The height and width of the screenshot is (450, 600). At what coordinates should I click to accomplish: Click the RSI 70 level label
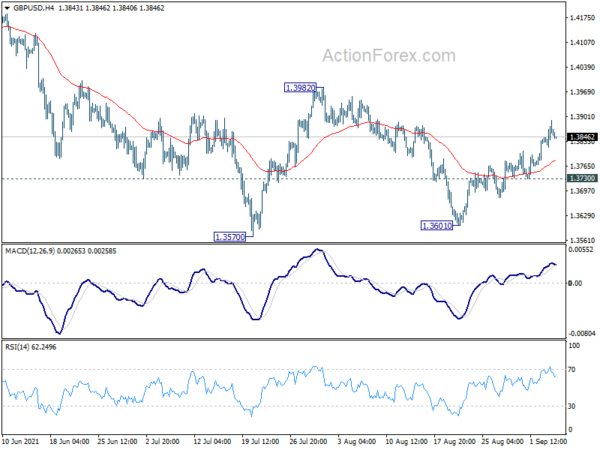pyautogui.click(x=572, y=370)
